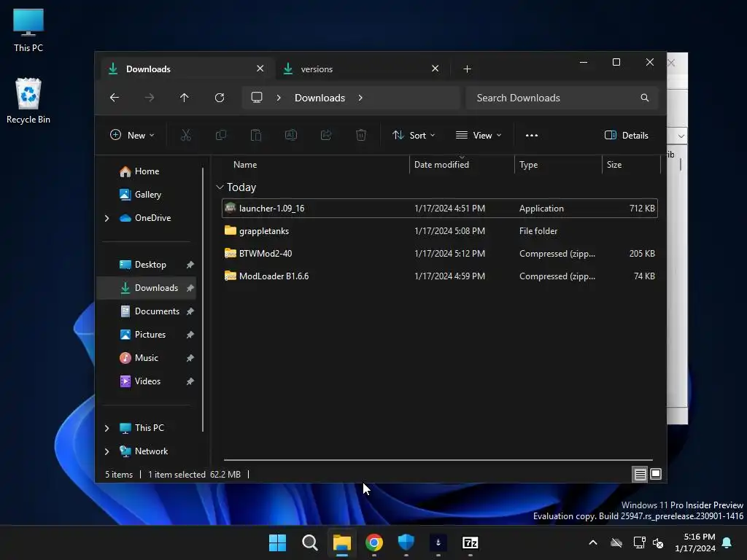The width and height of the screenshot is (747, 560).
Task: Select Downloads in navigation pane
Action: 146,288
